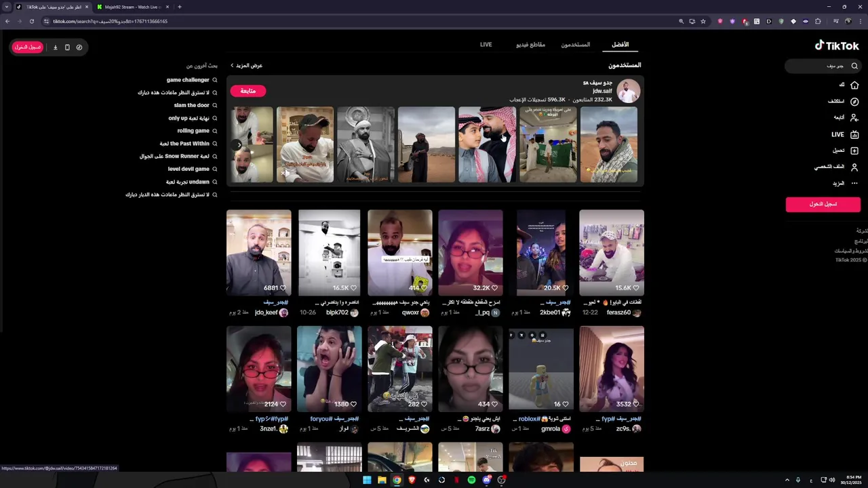Open Windows taskbar volume speaker icon

point(832,480)
